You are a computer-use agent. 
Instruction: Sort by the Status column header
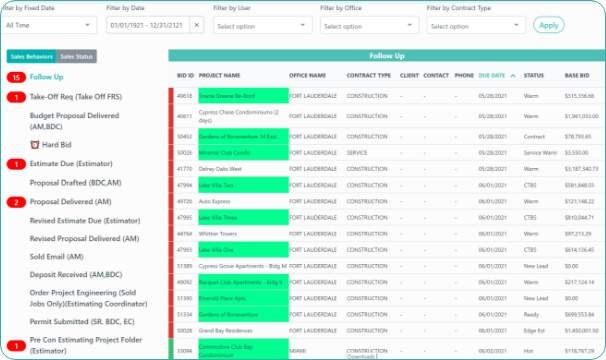pos(534,75)
